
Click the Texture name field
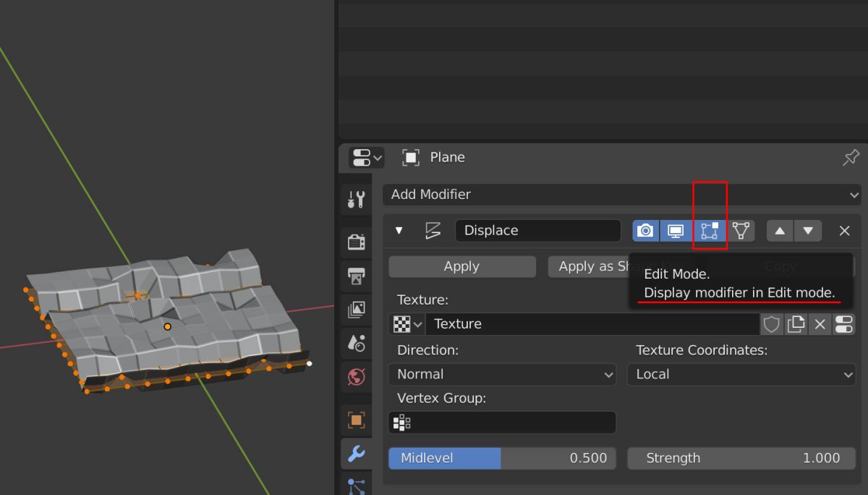592,324
